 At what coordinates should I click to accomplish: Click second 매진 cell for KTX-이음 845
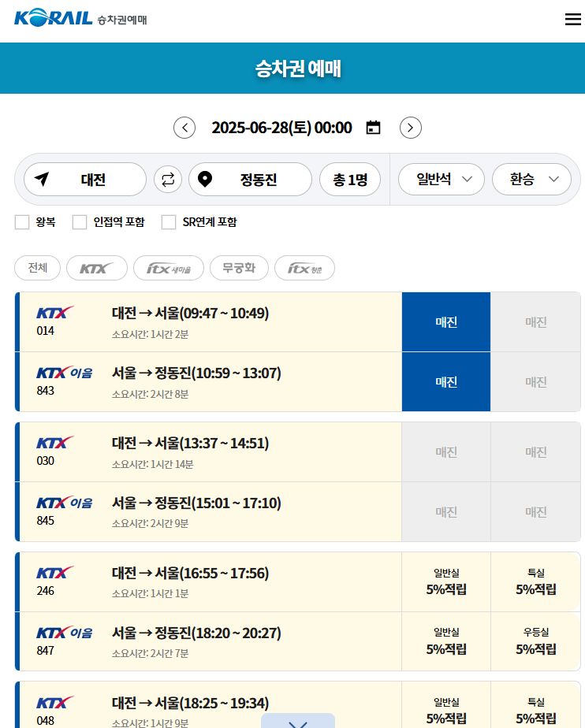click(535, 511)
